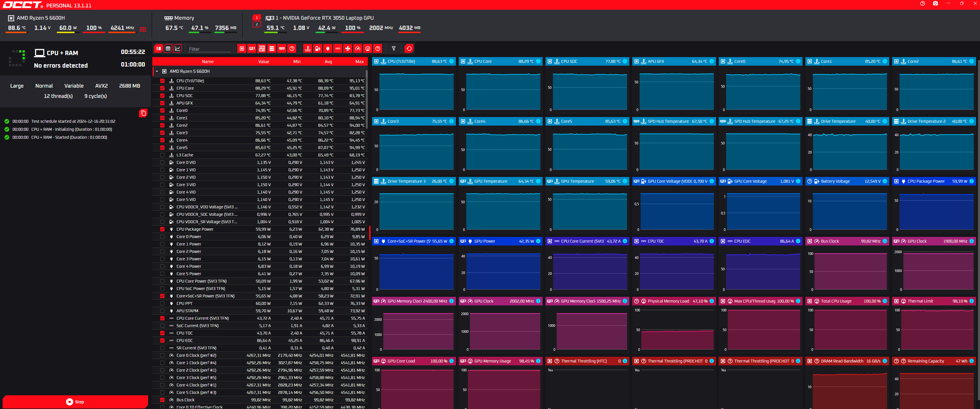
Task: Stop the running CPU + RAM test
Action: 75,402
